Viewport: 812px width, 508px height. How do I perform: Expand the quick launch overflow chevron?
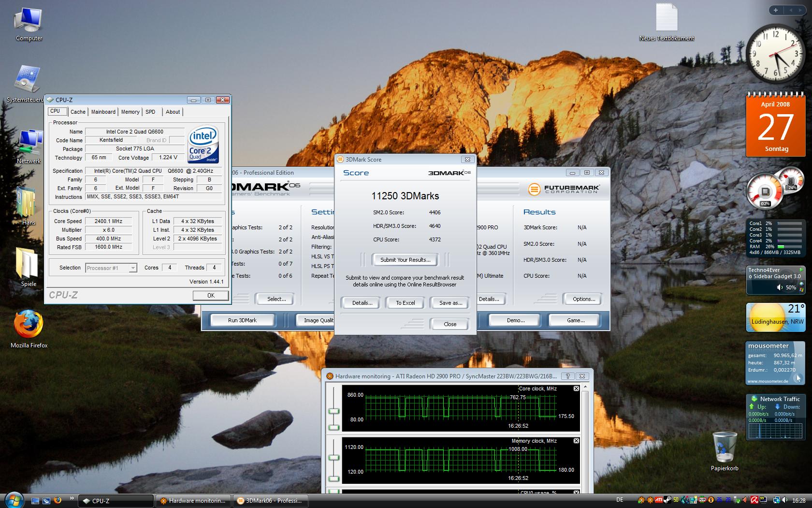[72, 498]
